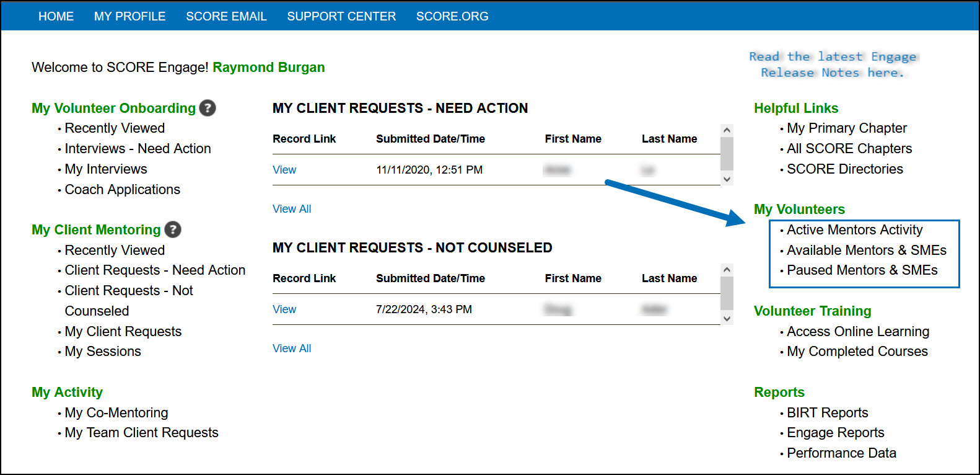Click the Need Action table scrollbar thumb
980x475 pixels.
(x=727, y=153)
